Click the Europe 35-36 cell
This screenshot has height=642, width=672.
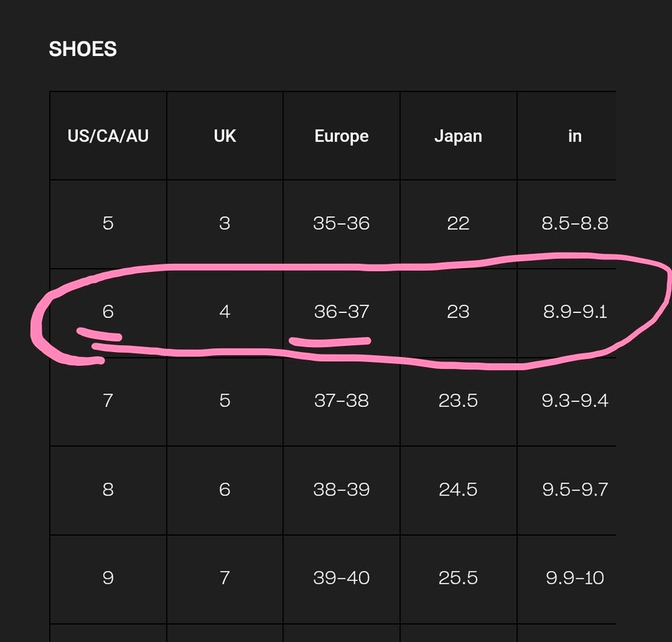coord(341,223)
